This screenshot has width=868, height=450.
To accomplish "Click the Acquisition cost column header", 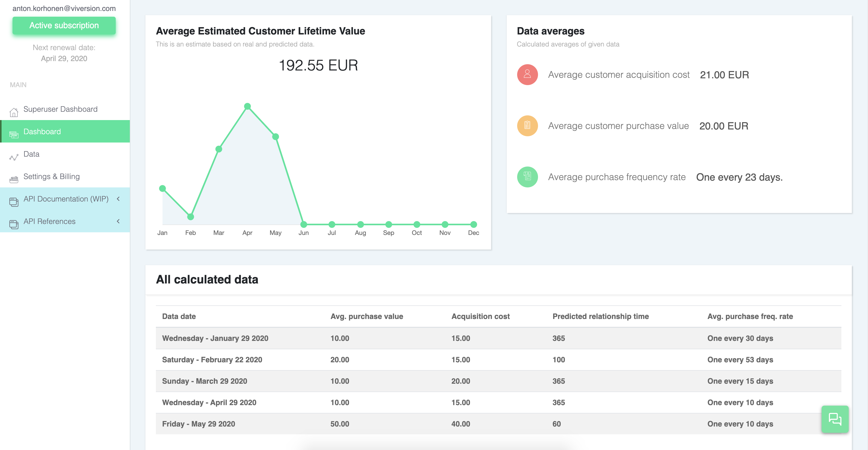I will (x=480, y=316).
